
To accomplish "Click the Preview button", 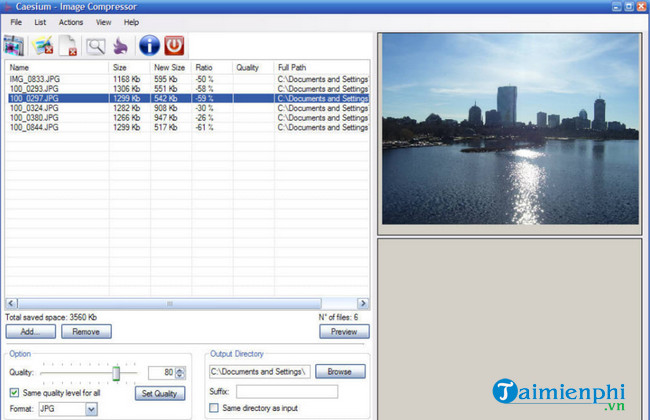I will (x=344, y=332).
